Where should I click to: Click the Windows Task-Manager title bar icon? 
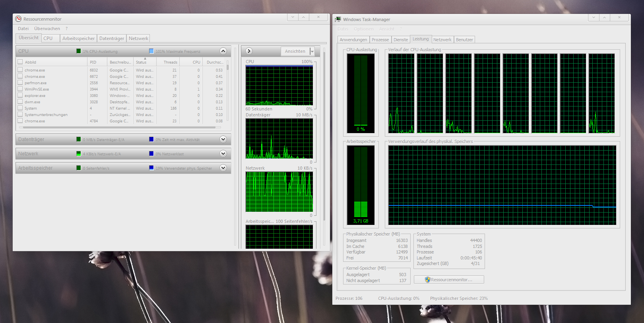338,19
